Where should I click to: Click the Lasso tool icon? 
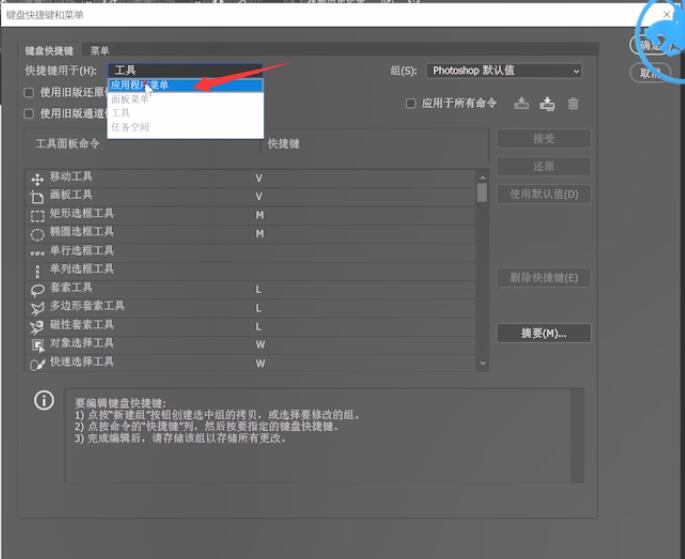point(38,290)
